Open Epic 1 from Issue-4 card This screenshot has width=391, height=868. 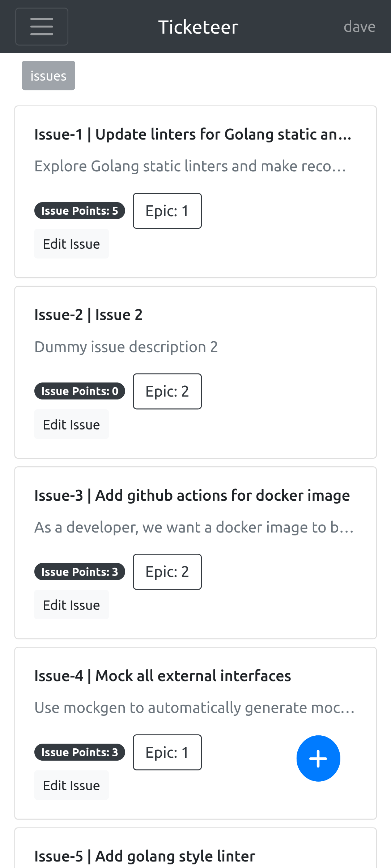(167, 752)
